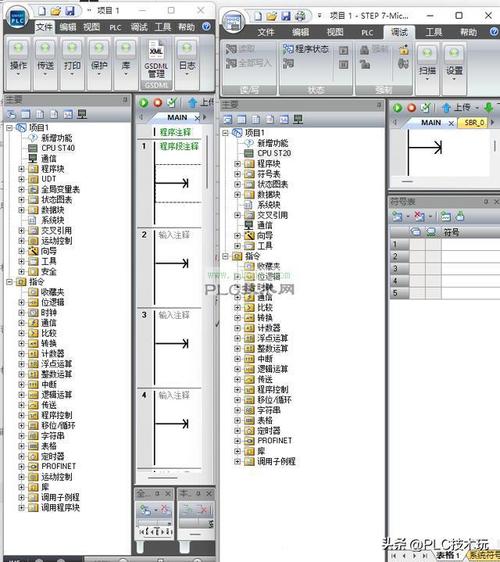The height and width of the screenshot is (562, 500).
Task: Expand PROFINET in right instruction tree
Action: tap(237, 440)
